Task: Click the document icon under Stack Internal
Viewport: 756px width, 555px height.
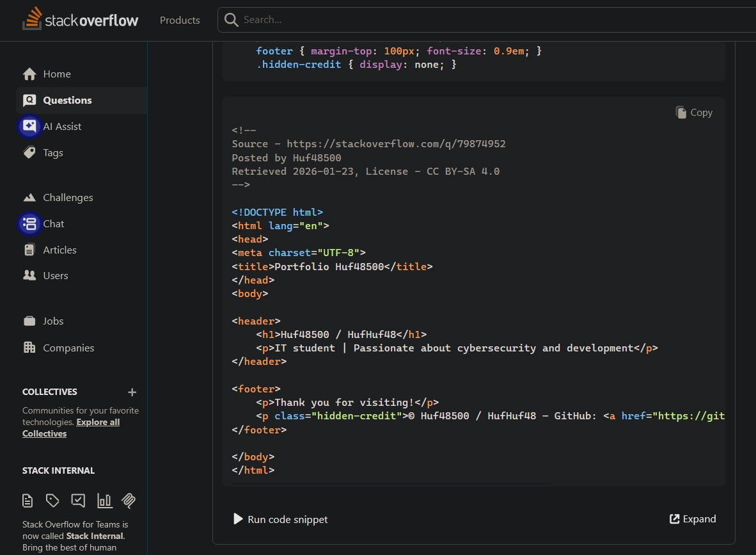Action: pos(28,501)
